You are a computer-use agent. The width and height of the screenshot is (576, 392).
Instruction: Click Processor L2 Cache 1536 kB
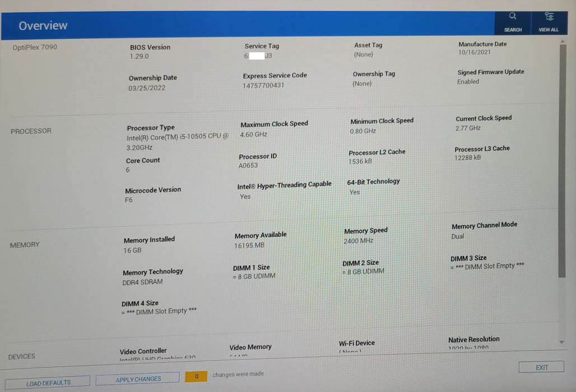tap(360, 161)
